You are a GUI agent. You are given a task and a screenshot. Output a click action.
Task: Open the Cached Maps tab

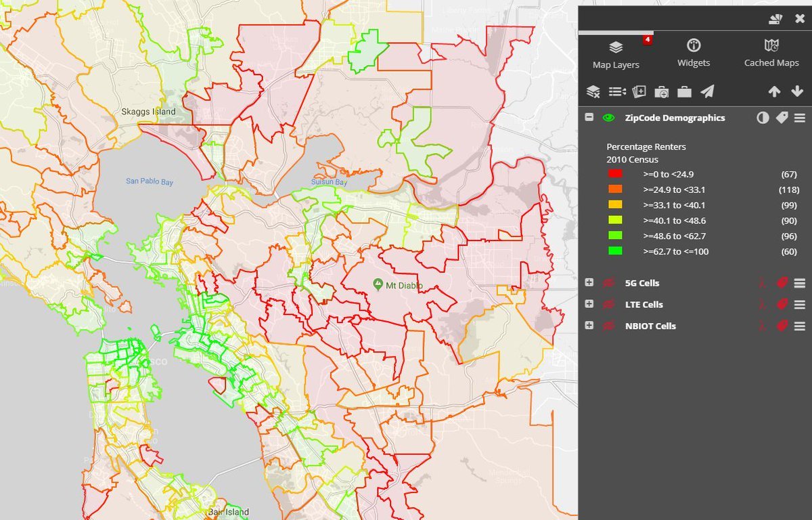point(771,53)
